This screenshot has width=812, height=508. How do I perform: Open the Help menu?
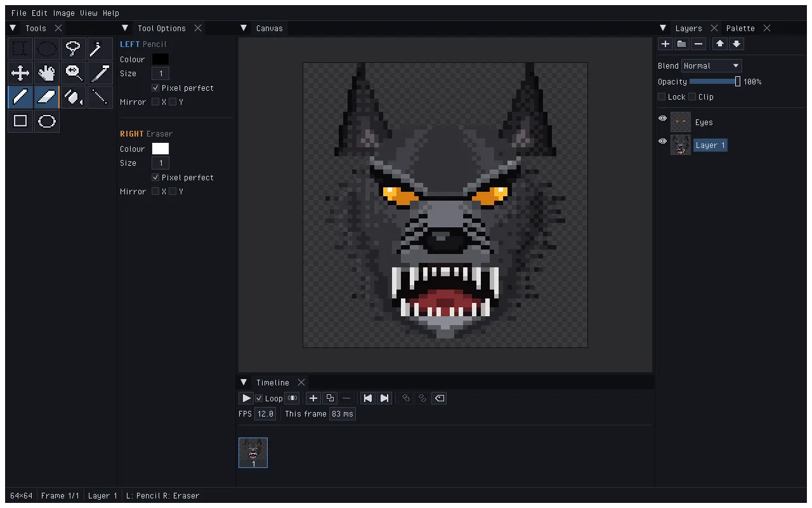tap(111, 13)
